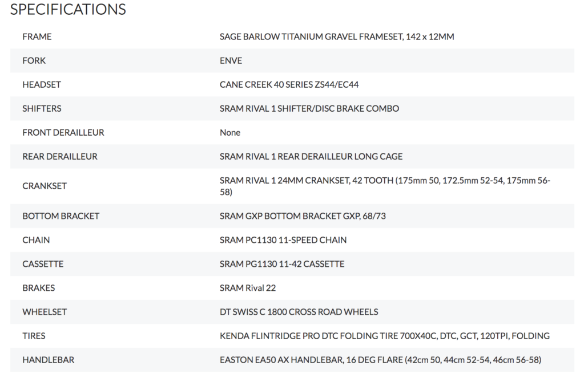Select the SHIFTERS row label
Image resolution: width=588 pixels, height=378 pixels.
[42, 109]
